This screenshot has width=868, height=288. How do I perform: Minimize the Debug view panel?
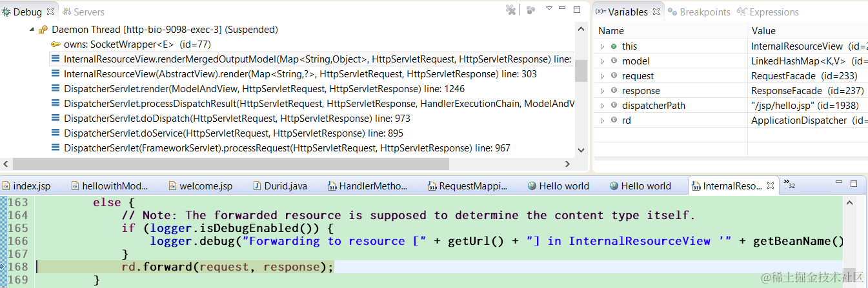point(563,8)
